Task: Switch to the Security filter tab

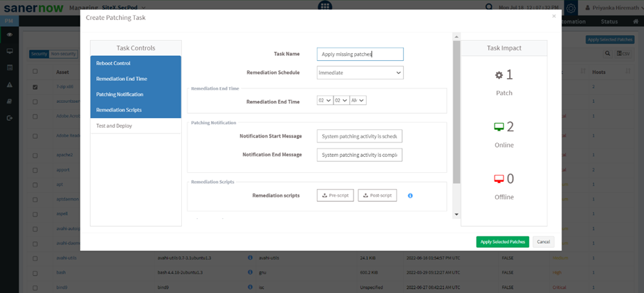Action: 39,54
